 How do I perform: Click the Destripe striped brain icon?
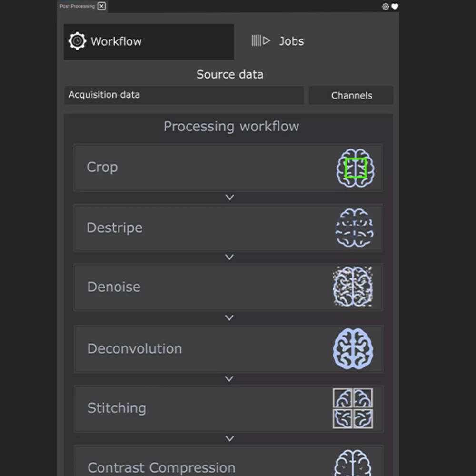coord(354,228)
